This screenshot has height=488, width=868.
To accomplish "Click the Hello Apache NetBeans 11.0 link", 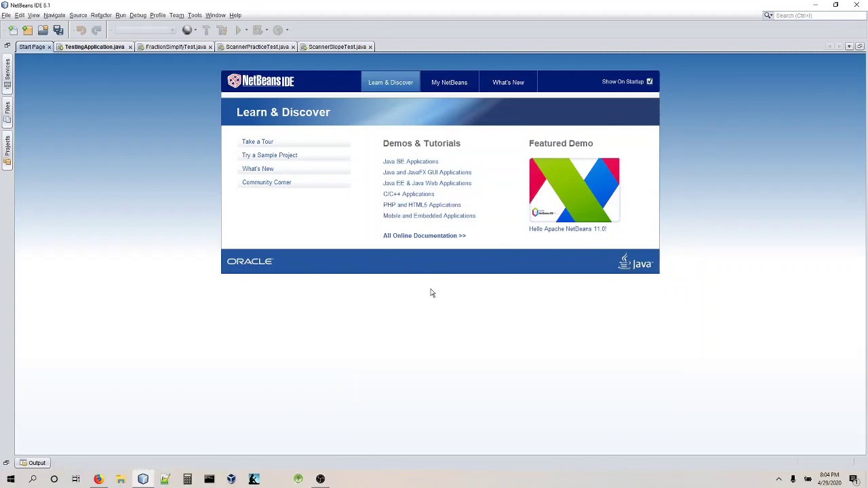I will 568,229.
